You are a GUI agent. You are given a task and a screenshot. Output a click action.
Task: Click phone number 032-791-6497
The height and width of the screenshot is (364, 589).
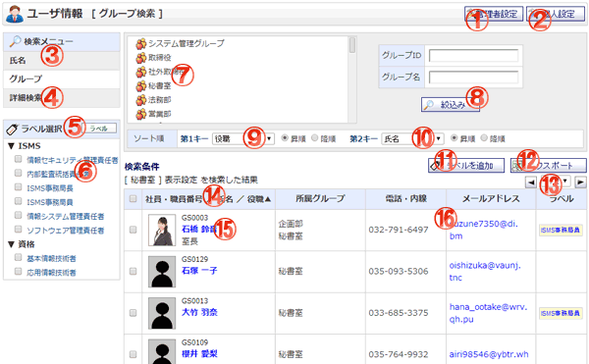(399, 230)
